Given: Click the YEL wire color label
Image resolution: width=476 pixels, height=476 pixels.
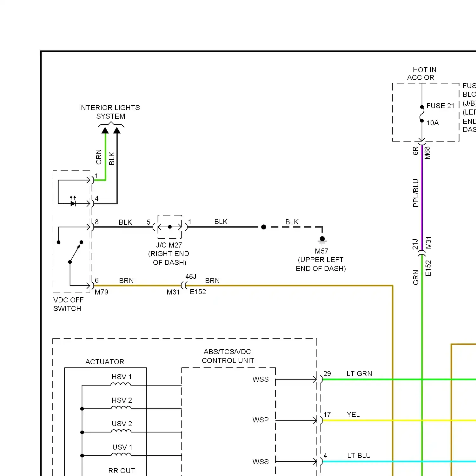Looking at the screenshot, I should pos(353,414).
